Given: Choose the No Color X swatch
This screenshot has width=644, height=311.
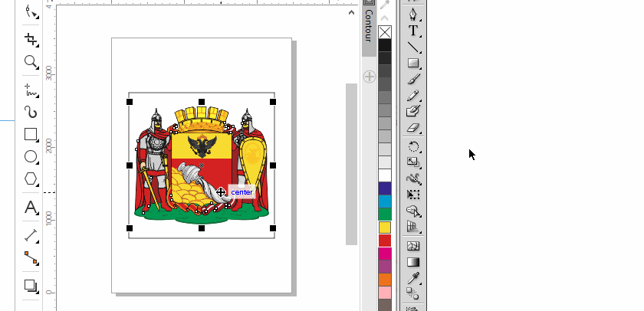Looking at the screenshot, I should (x=385, y=32).
